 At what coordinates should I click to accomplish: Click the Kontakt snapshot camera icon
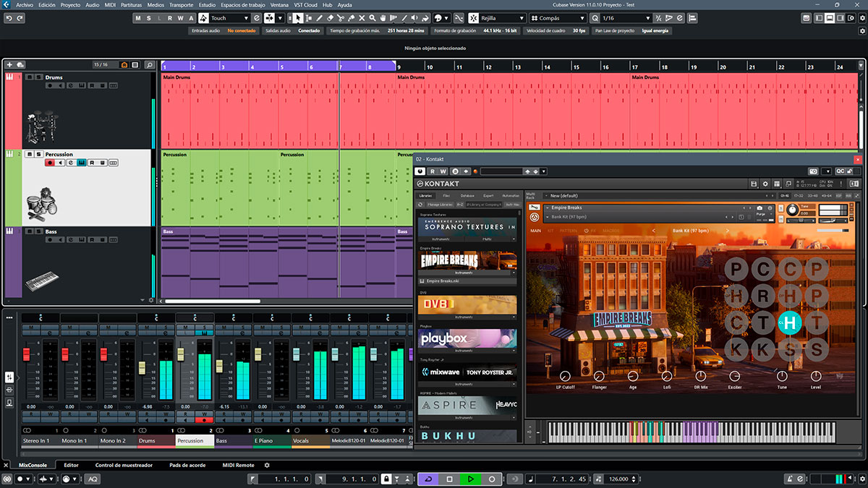(759, 207)
